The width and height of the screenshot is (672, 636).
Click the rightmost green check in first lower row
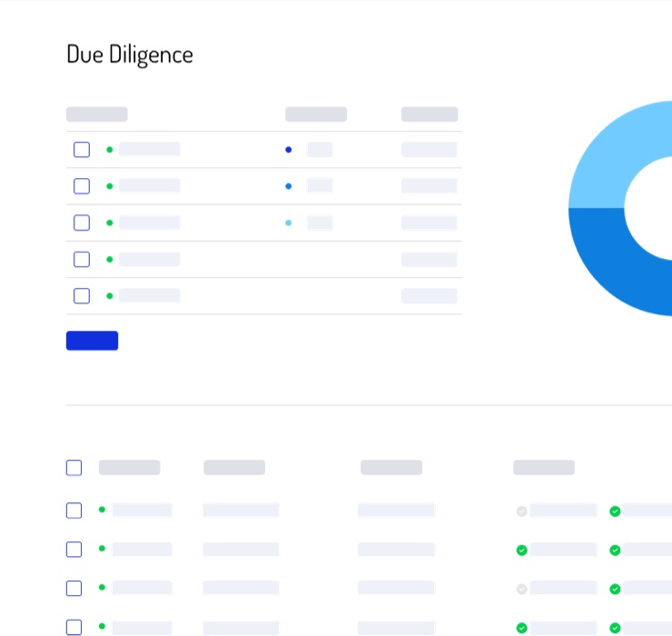(615, 512)
